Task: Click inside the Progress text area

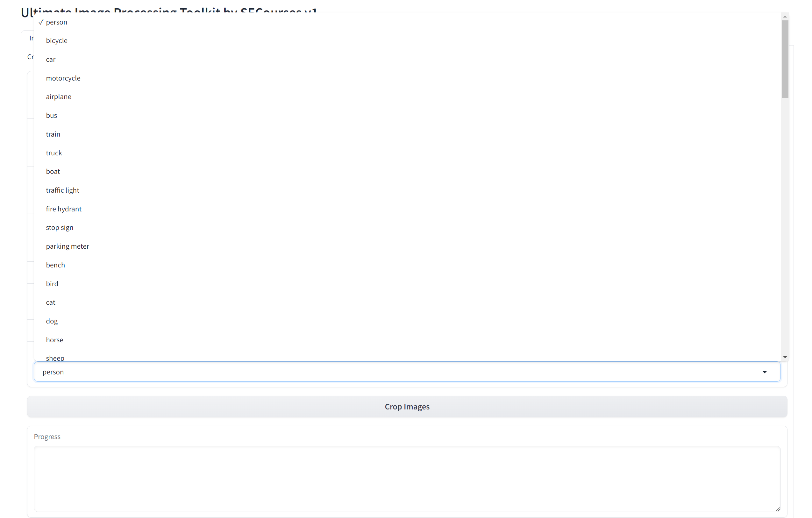Action: [x=407, y=479]
